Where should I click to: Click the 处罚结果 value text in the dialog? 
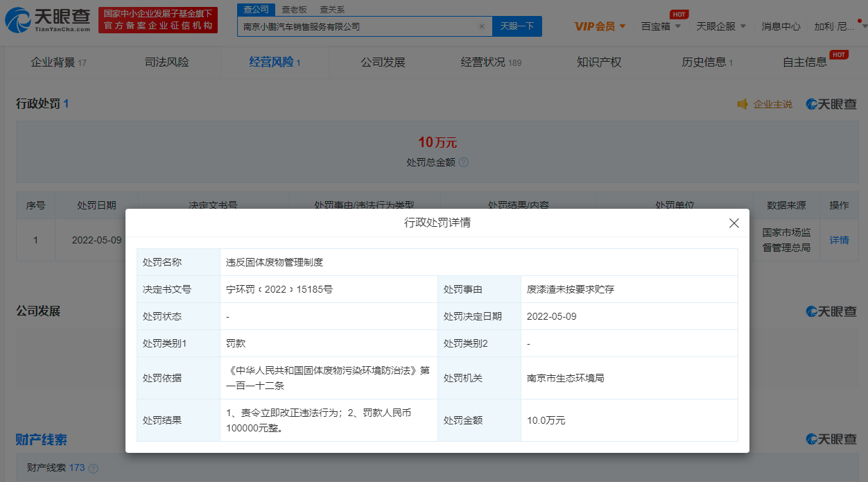point(319,420)
